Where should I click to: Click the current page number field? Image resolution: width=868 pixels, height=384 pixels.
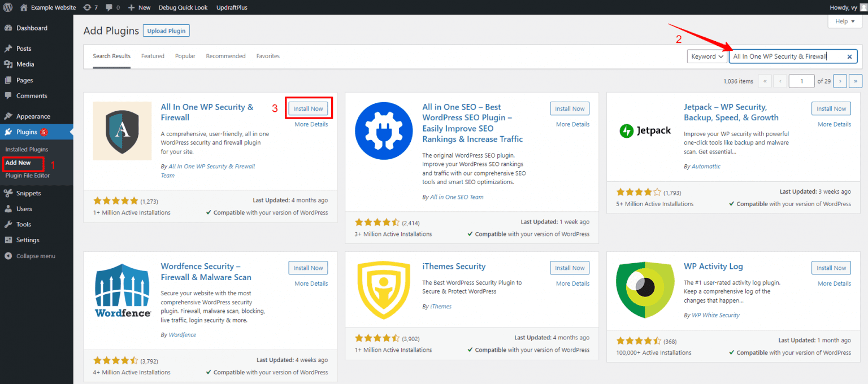pos(802,81)
